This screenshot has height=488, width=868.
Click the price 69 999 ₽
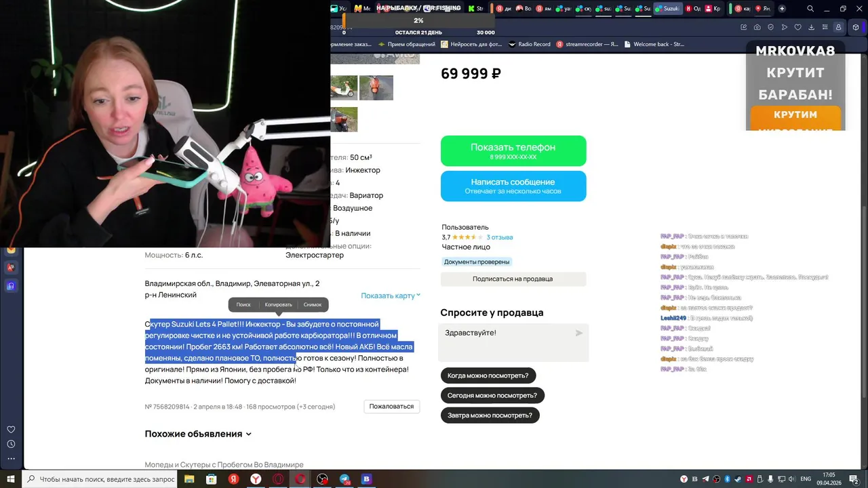point(471,73)
